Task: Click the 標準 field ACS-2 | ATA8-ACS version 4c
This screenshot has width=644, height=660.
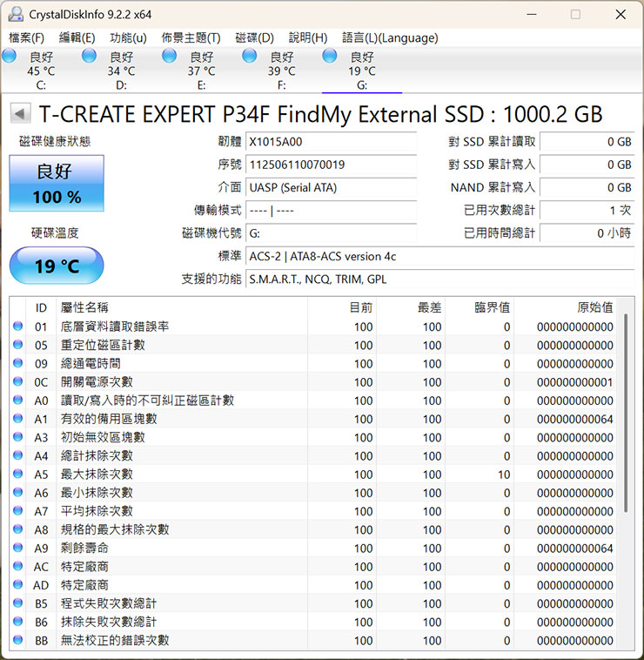Action: click(x=440, y=256)
